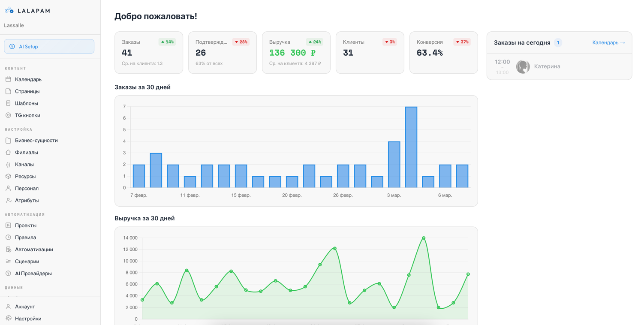The image size is (644, 325).
Task: Click the Настройки gear icon
Action: 8,319
